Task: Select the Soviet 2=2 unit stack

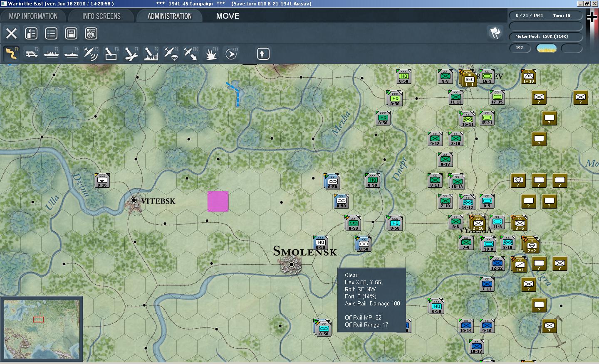Action: (530, 245)
